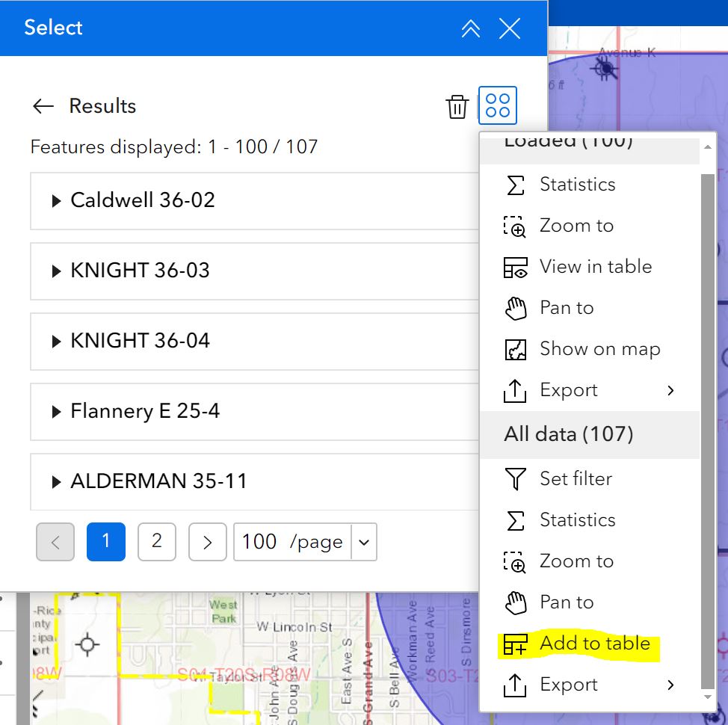Go to results page 2
The image size is (728, 725).
point(157,542)
